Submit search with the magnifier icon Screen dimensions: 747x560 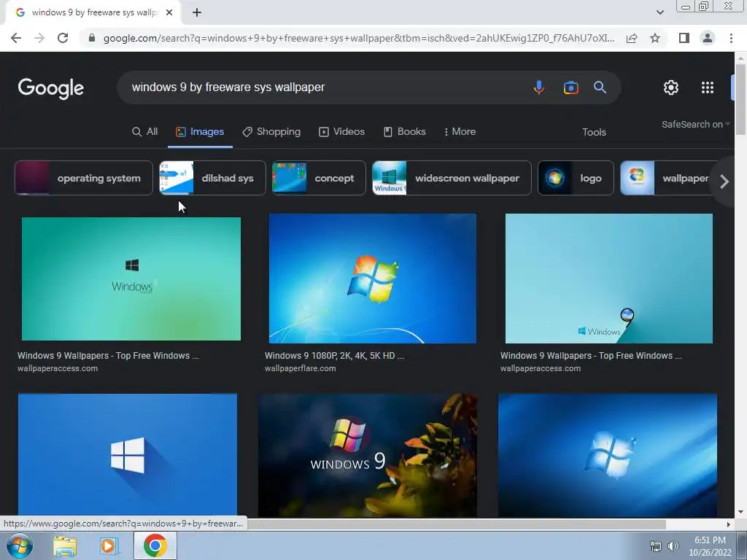(600, 87)
